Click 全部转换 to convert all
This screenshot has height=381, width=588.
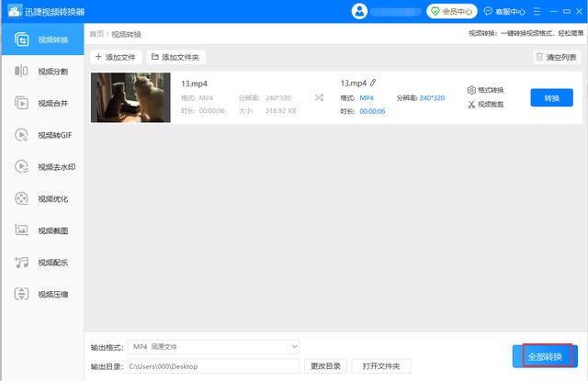(545, 356)
